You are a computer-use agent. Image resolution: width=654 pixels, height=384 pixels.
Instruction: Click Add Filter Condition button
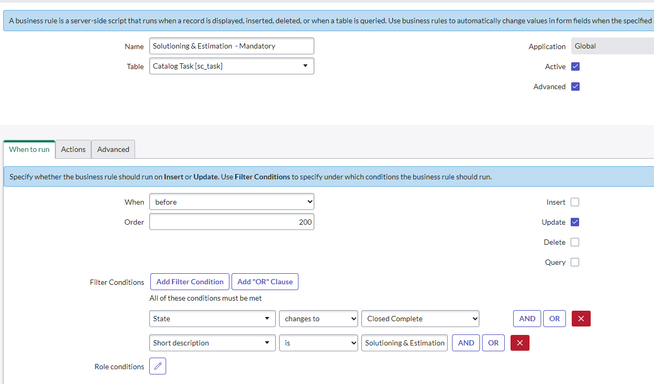click(x=190, y=282)
